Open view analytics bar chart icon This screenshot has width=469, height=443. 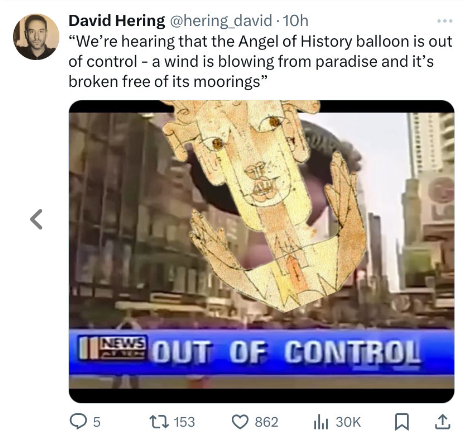pos(321,423)
